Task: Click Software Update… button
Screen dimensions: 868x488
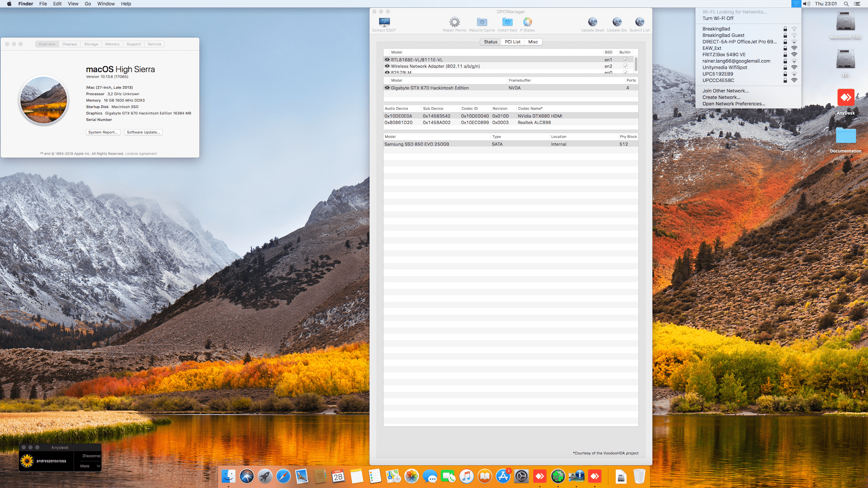Action: [143, 132]
